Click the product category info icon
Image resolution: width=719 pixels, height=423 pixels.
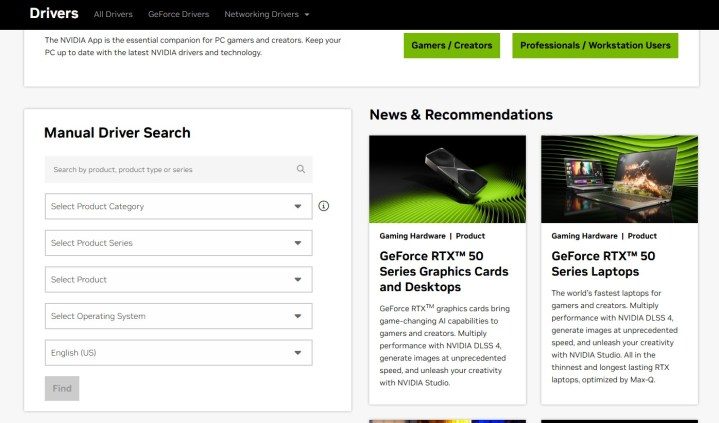click(324, 206)
